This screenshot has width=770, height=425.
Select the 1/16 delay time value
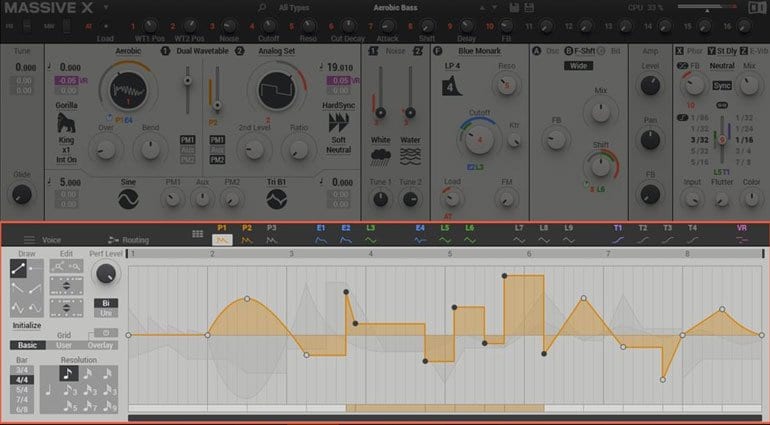(x=744, y=140)
